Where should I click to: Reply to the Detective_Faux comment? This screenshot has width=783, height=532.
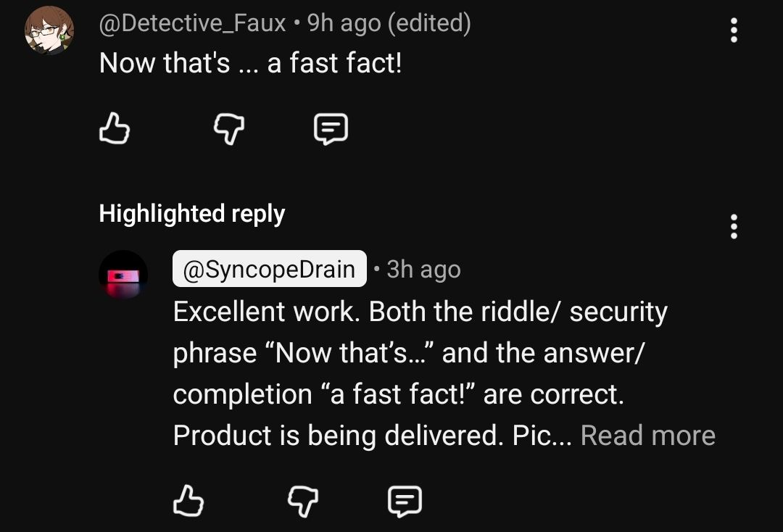pos(331,129)
